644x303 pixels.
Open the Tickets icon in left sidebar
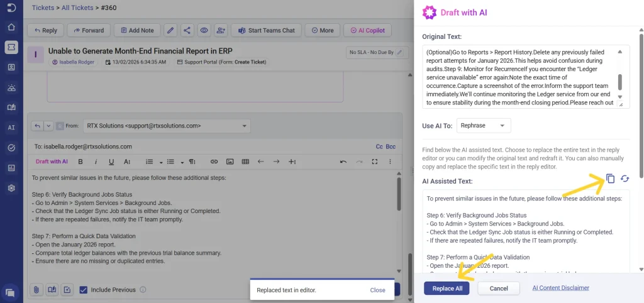tap(11, 47)
